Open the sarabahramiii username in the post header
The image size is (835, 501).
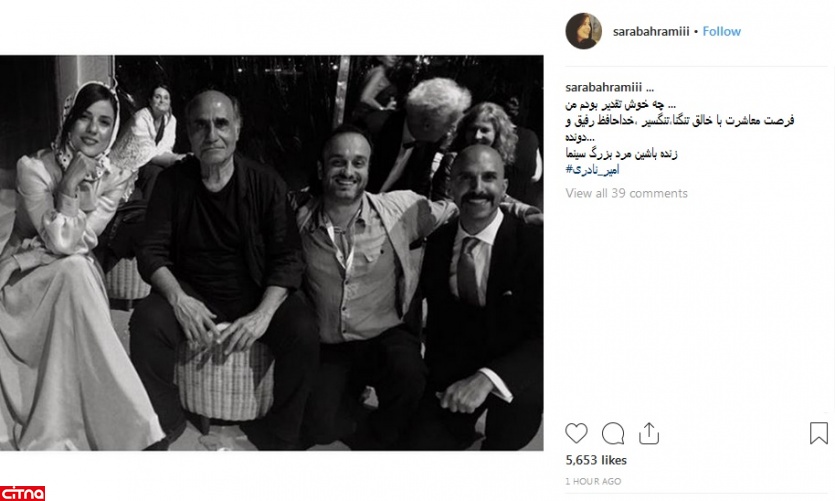(x=651, y=31)
